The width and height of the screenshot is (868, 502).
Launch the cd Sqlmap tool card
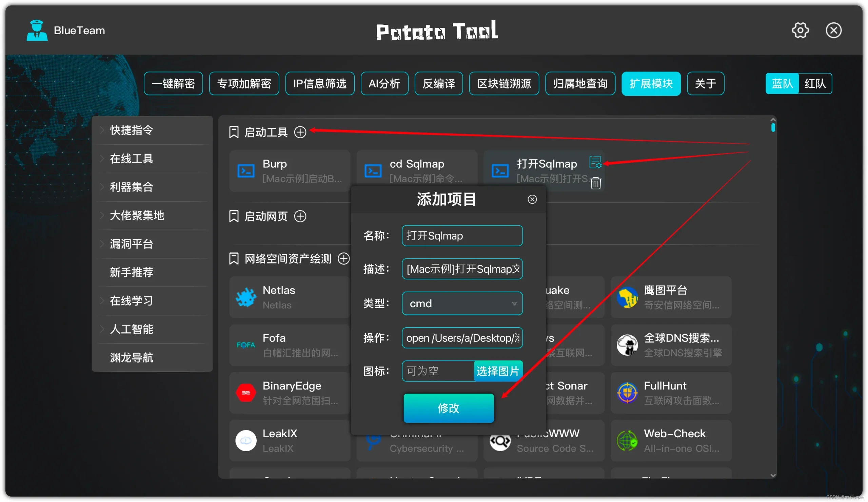pyautogui.click(x=417, y=168)
